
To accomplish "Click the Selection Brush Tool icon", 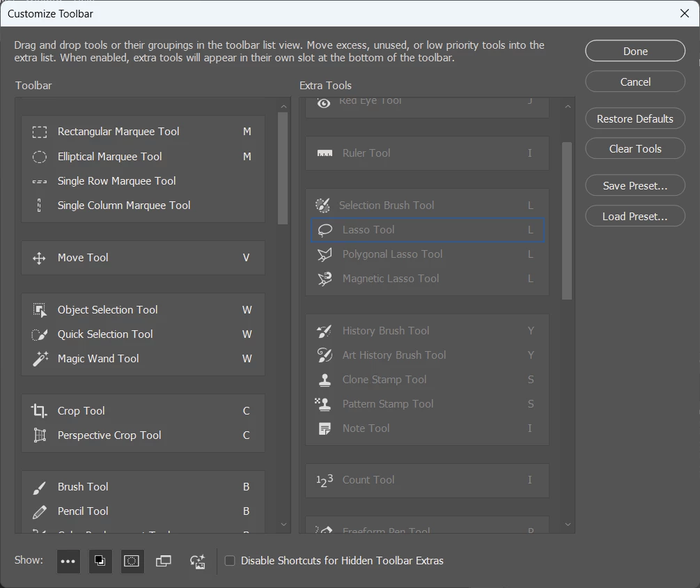I will pyautogui.click(x=322, y=206).
